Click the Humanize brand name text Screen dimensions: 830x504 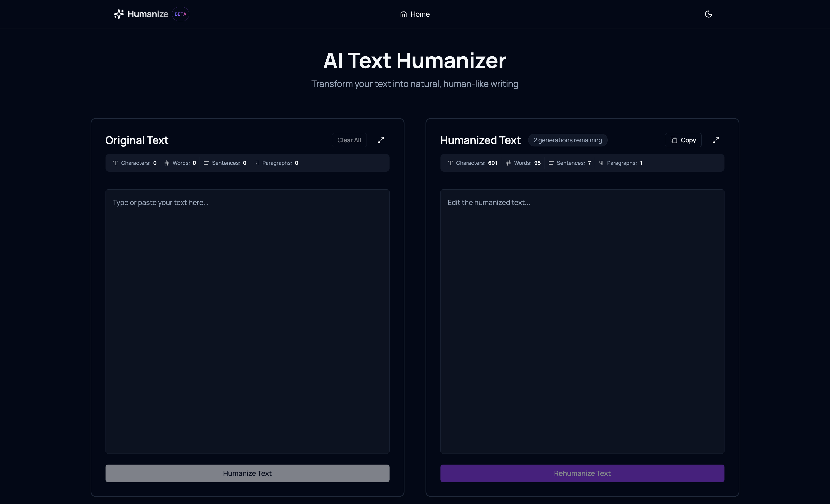coord(148,14)
